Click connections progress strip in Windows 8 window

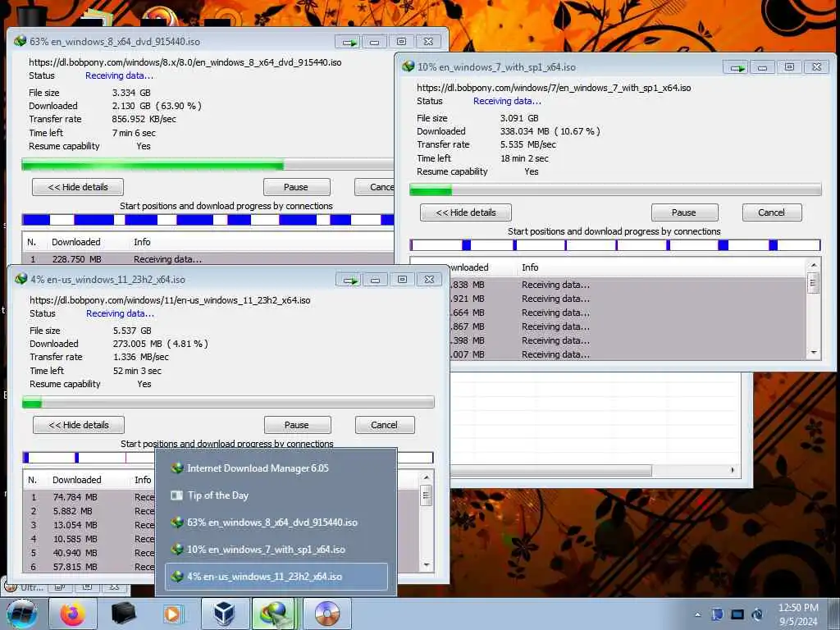[208, 220]
